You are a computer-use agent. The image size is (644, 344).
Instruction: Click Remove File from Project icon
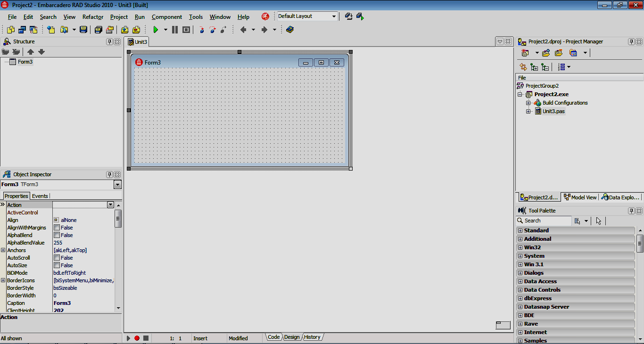click(x=136, y=30)
